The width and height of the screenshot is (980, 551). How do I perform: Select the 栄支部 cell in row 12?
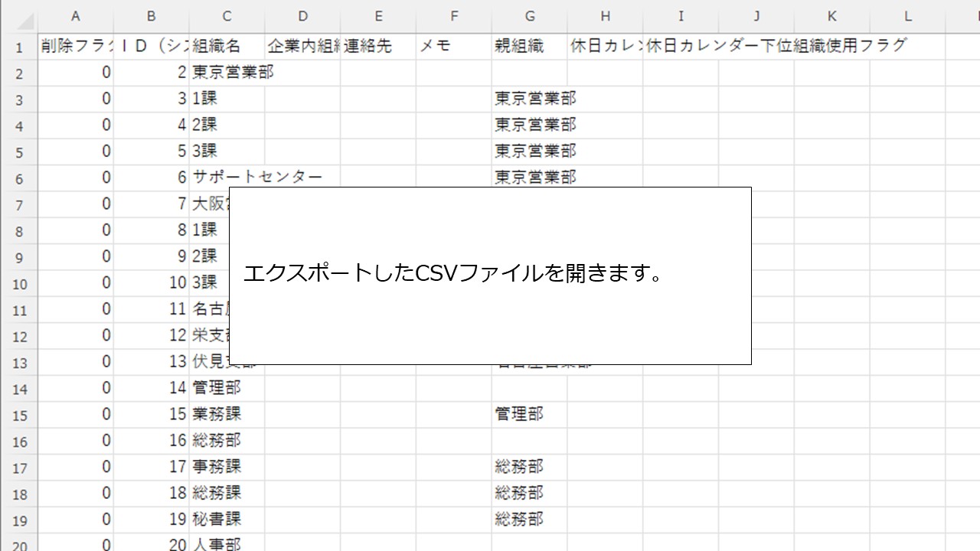[x=226, y=335]
